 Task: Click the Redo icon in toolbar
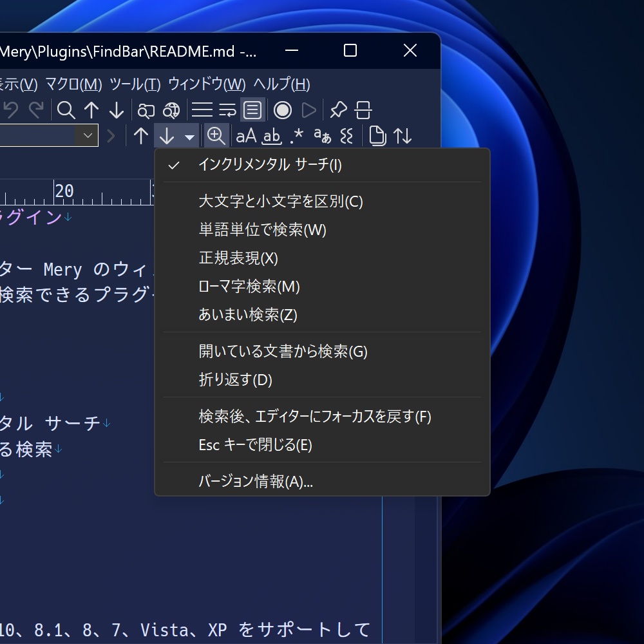pyautogui.click(x=36, y=110)
